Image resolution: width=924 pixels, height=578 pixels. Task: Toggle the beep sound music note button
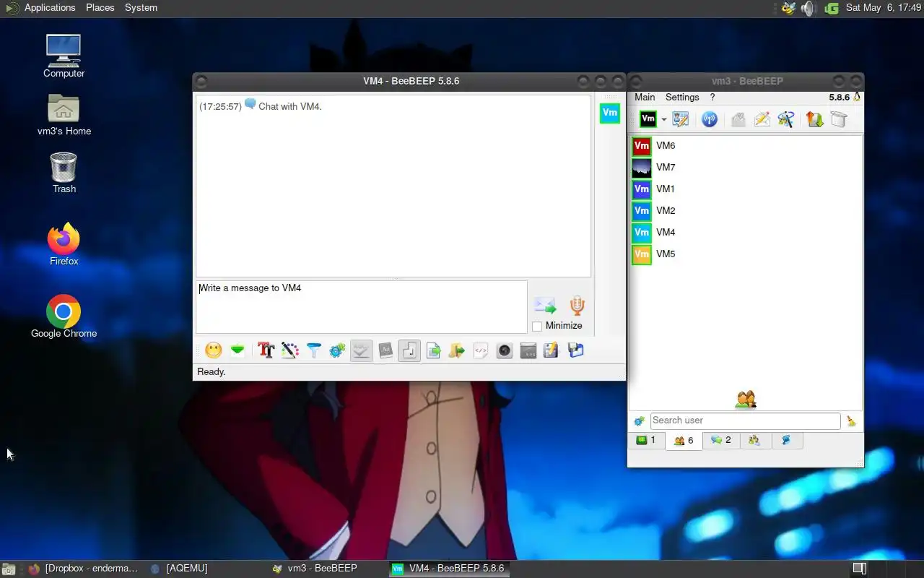click(x=409, y=350)
